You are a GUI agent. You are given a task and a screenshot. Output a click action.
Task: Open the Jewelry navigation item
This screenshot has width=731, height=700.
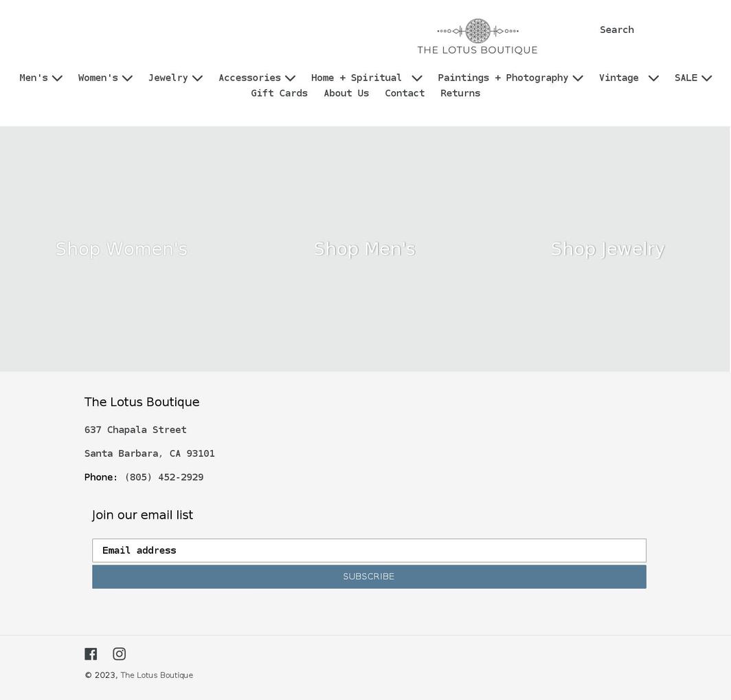click(x=168, y=78)
